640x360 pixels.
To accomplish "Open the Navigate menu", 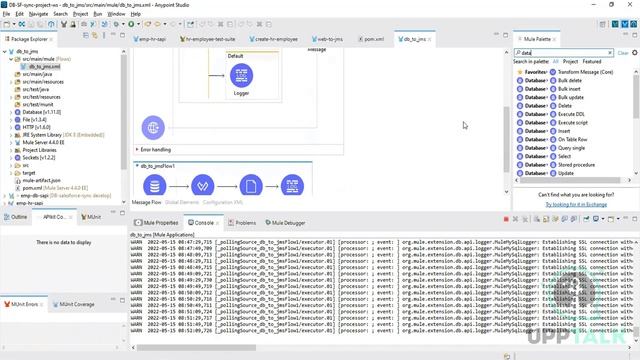I will (38, 14).
